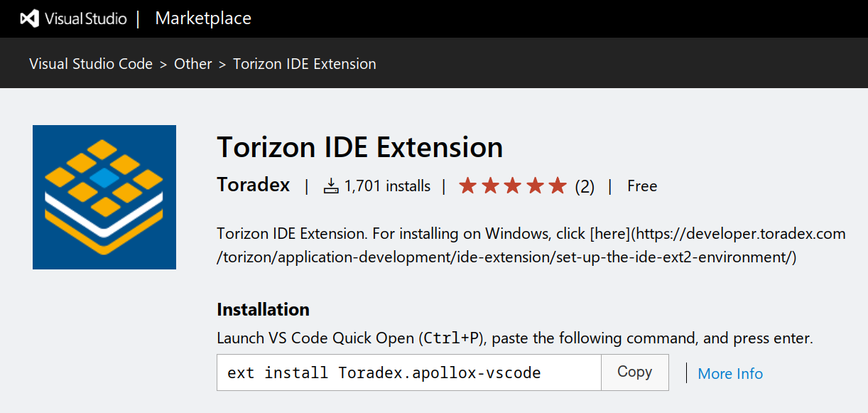Select the first rating star
This screenshot has height=413, width=868.
coord(467,186)
